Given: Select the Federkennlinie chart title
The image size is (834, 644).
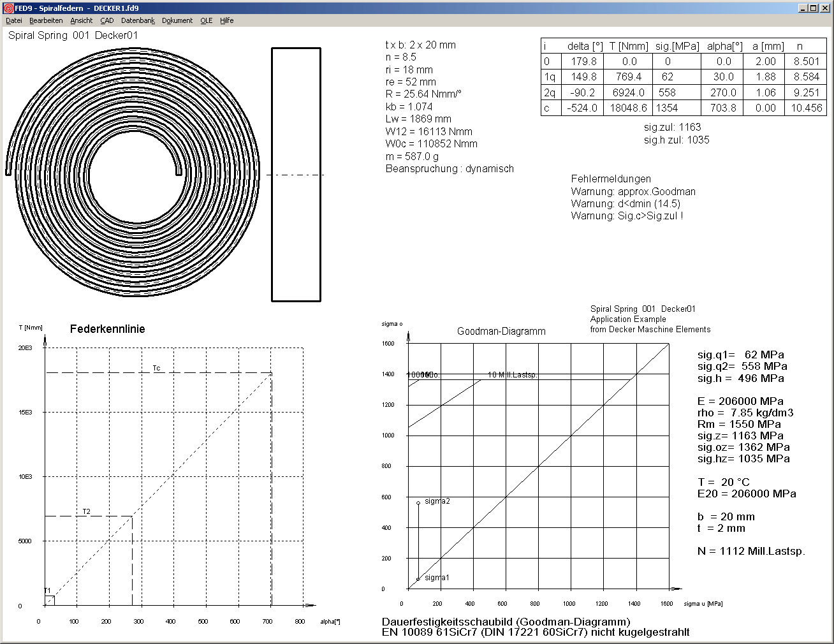Looking at the screenshot, I should pos(107,329).
